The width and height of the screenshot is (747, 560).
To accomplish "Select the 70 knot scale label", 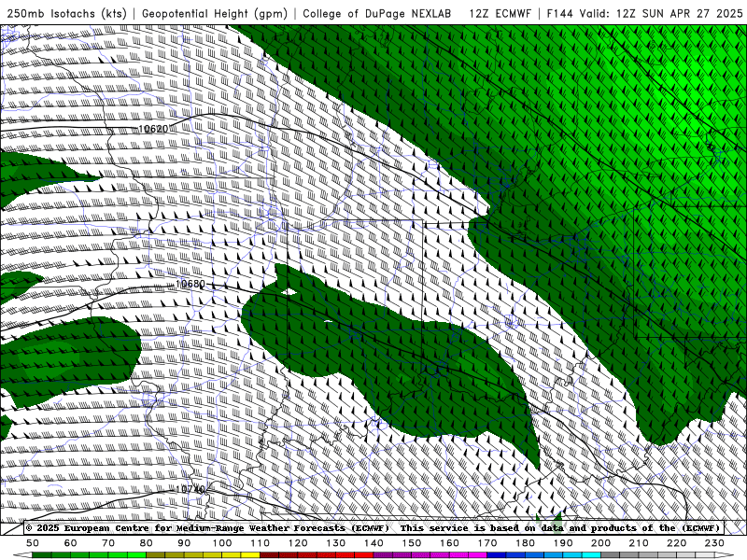I will 108,543.
